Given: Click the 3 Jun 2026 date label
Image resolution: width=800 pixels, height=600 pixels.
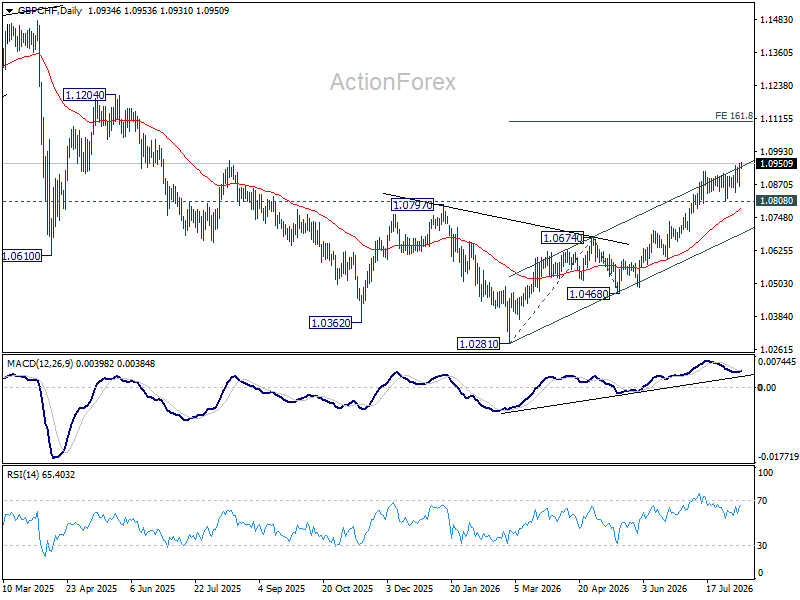Looking at the screenshot, I should [665, 588].
